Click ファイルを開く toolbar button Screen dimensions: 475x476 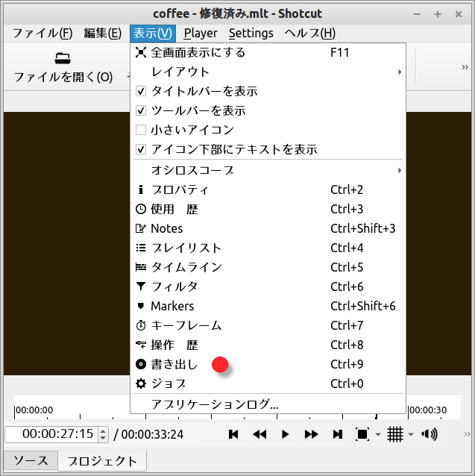pyautogui.click(x=63, y=67)
